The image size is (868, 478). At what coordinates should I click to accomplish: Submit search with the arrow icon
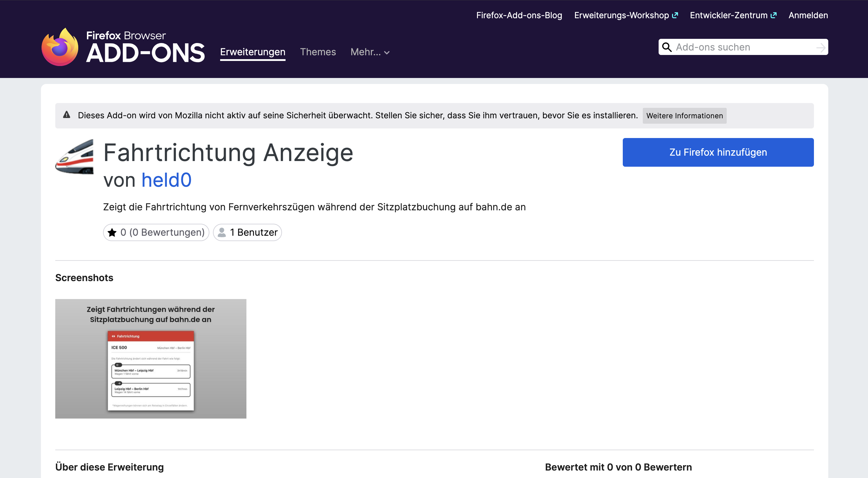click(821, 47)
